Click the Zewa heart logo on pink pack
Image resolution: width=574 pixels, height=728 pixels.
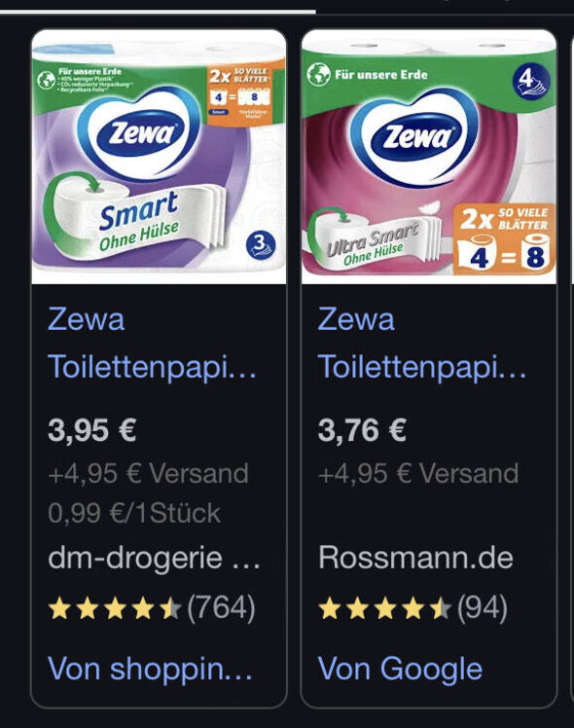(x=413, y=135)
